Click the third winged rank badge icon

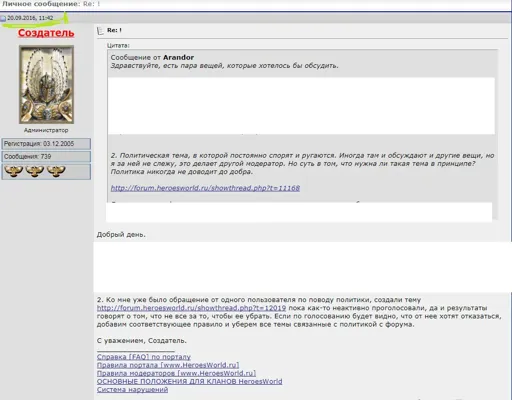56,171
